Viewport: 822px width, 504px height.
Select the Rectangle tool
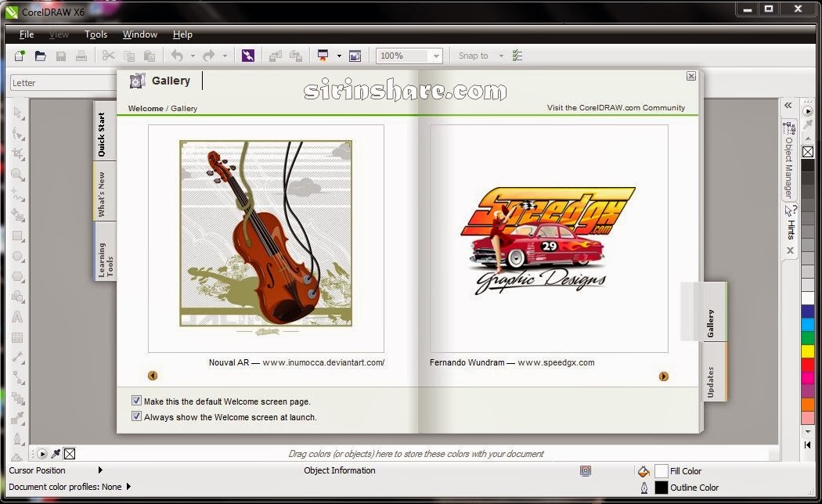coord(18,236)
